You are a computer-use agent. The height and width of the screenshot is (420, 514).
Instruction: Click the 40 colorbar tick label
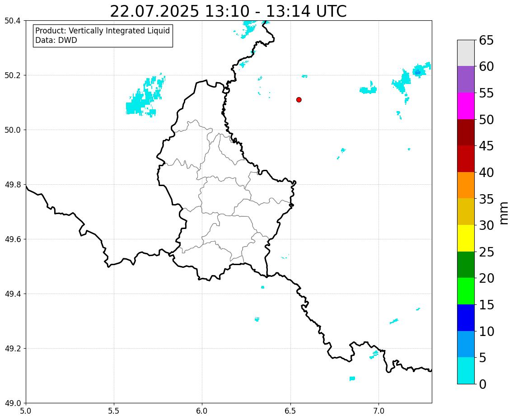[486, 173]
